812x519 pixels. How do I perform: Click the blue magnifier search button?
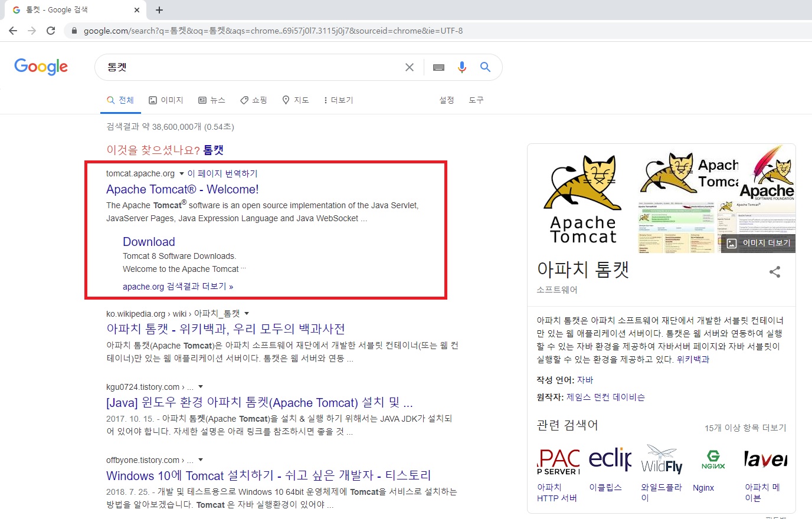(485, 67)
